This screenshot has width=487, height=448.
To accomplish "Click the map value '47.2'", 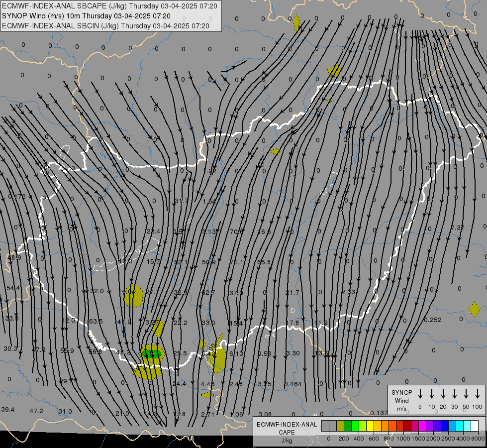I will coord(37,411).
